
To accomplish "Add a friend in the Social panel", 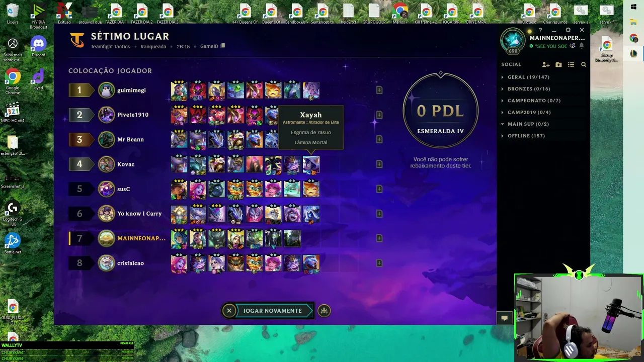I will [546, 65].
